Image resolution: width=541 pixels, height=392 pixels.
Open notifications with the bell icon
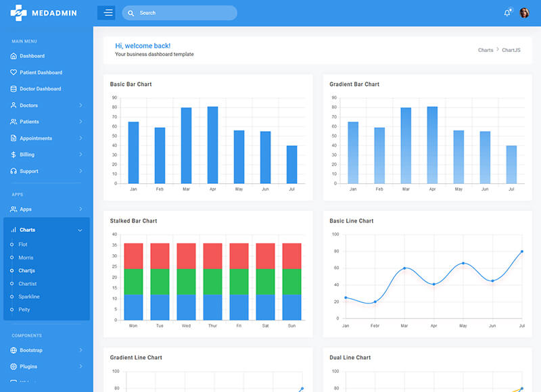click(x=507, y=12)
